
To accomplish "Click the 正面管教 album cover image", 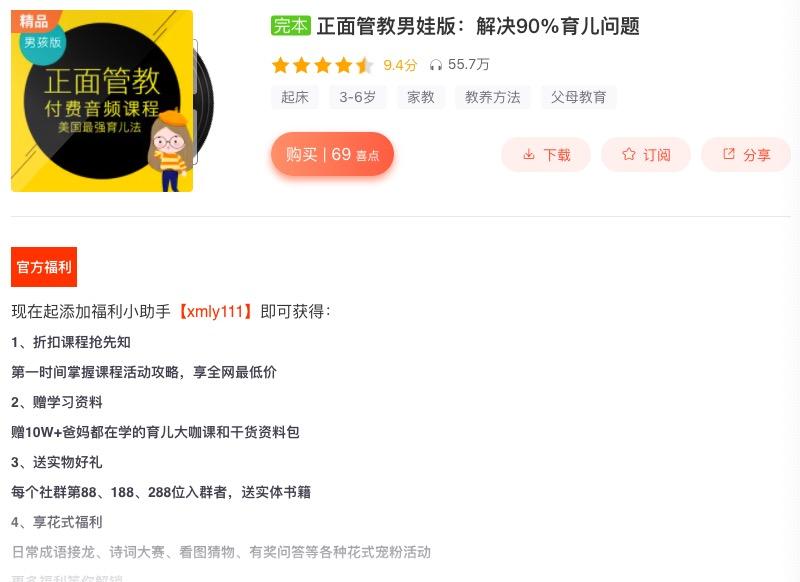I will point(102,101).
